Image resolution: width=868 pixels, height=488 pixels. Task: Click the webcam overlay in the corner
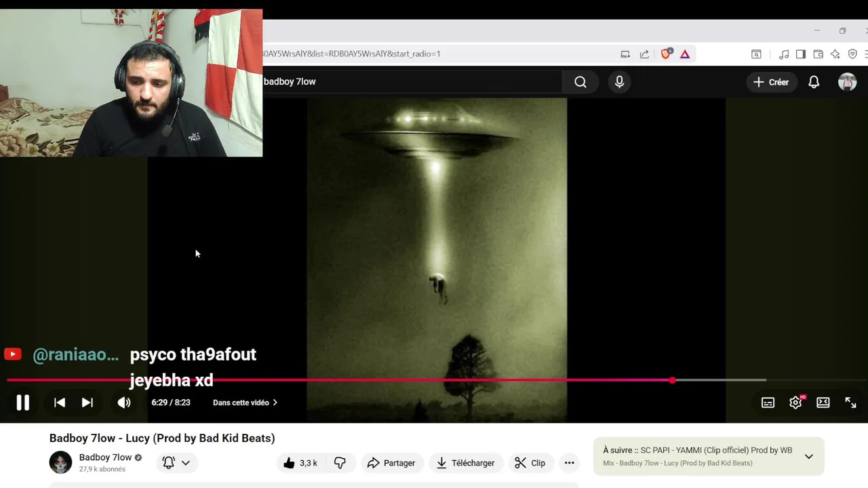[x=131, y=83]
